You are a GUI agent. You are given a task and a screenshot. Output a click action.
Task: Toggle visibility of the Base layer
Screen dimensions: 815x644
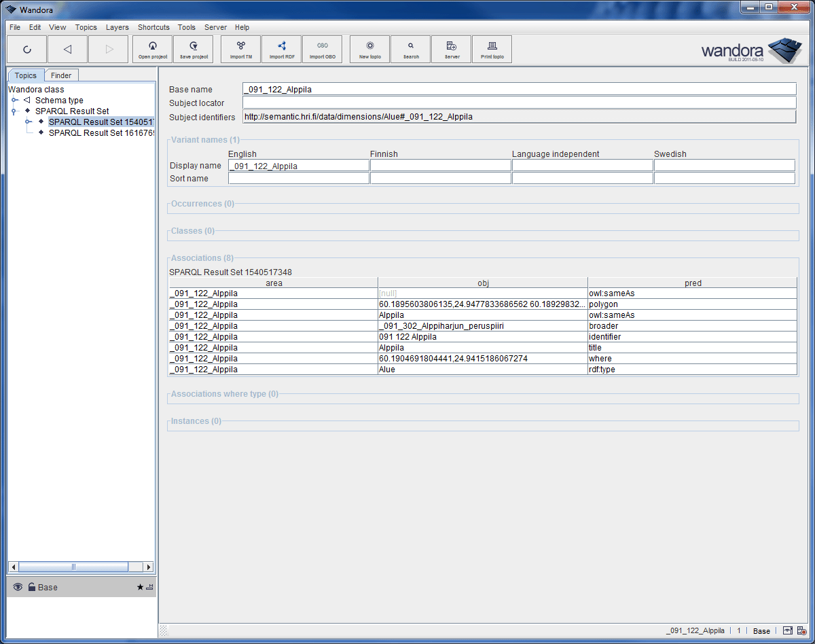[17, 587]
